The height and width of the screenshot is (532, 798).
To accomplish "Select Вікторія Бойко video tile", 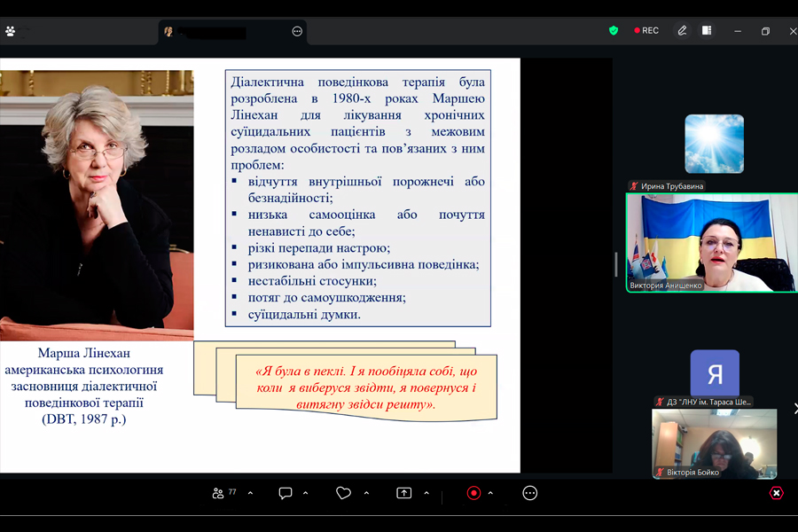I will coord(715,444).
